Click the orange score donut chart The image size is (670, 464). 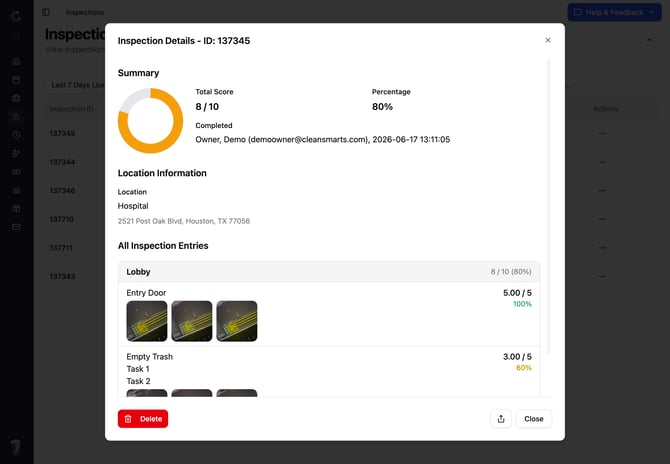(x=150, y=120)
